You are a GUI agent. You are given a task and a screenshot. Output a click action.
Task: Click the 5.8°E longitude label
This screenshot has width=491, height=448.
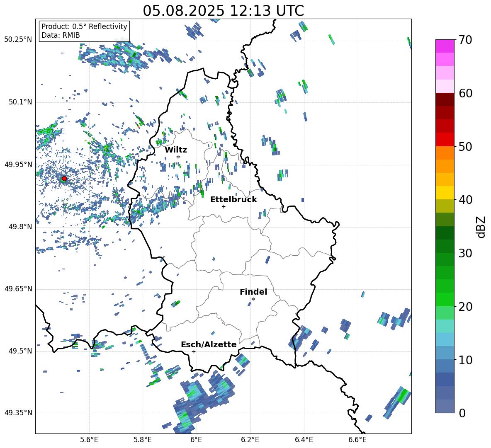tap(143, 440)
